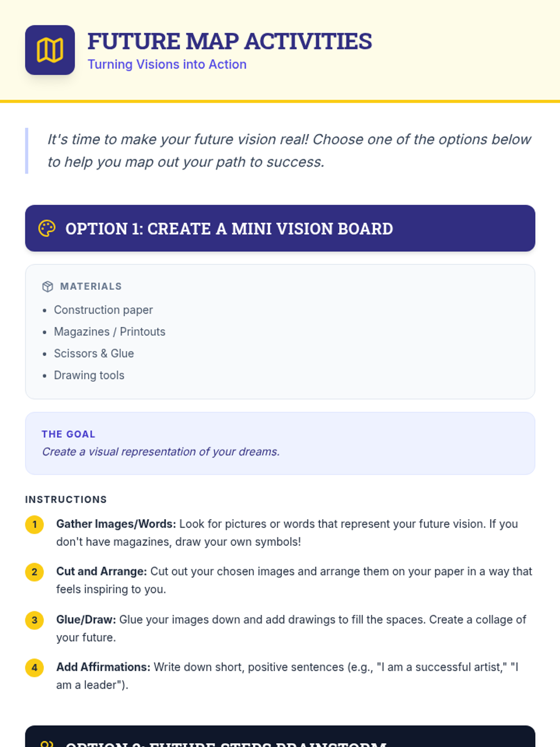Click the palette icon beside Option 1

point(47,228)
